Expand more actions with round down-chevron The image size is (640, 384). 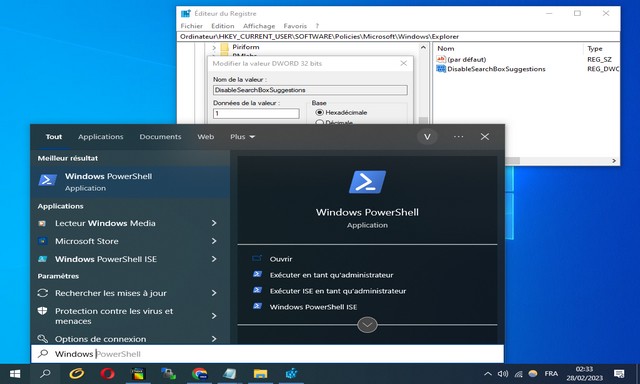(x=367, y=325)
